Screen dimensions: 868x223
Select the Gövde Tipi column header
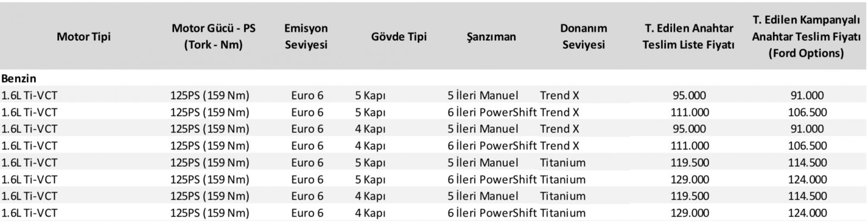click(x=399, y=37)
